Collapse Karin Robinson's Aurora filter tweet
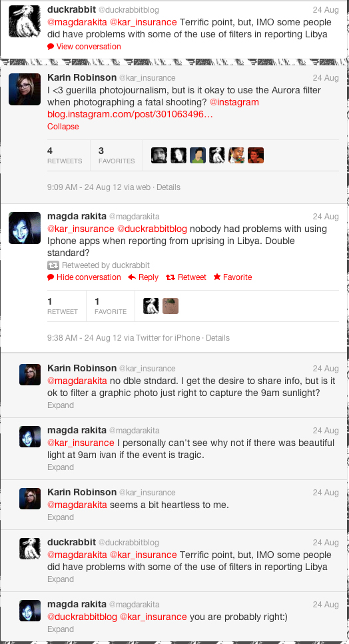This screenshot has width=349, height=644. (63, 127)
